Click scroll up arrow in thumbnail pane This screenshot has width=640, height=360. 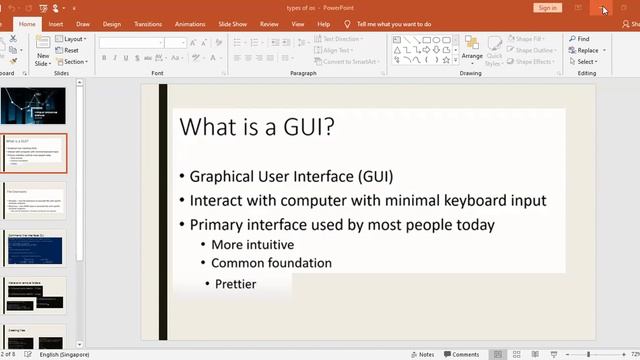click(80, 82)
